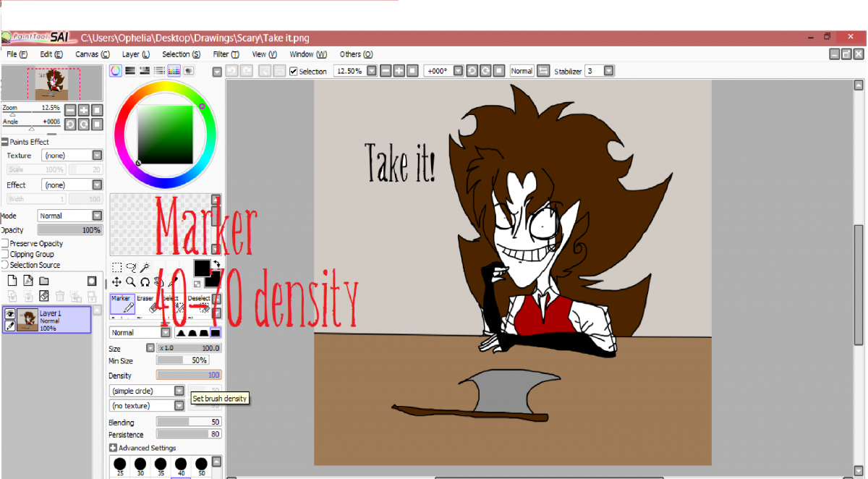This screenshot has width=868, height=479.
Task: Open the Effect dropdown
Action: [98, 185]
